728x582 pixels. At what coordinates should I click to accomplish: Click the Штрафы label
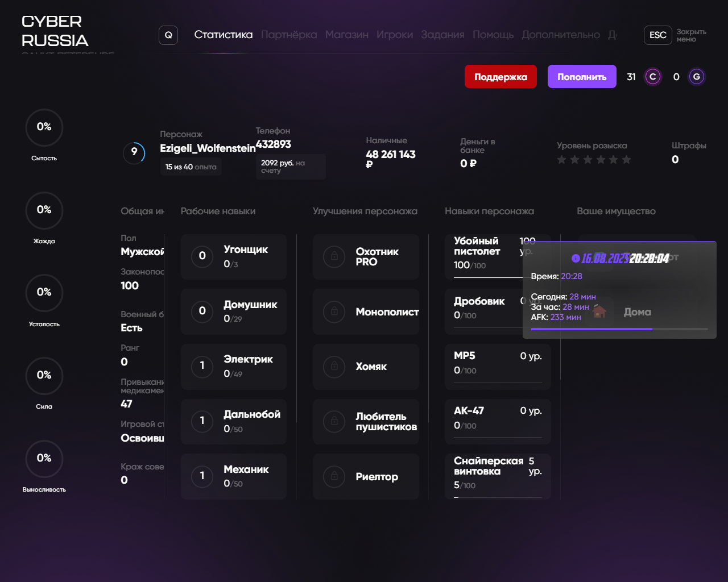[x=689, y=145]
